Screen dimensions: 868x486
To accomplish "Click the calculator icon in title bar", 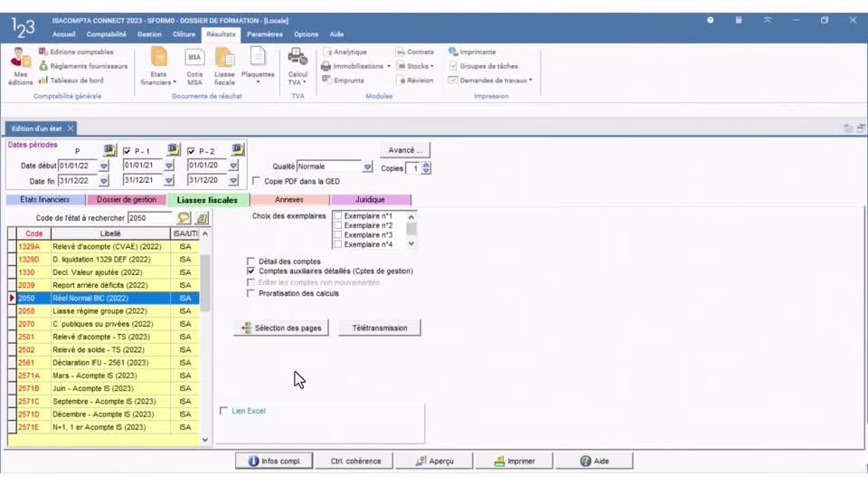I will 739,20.
